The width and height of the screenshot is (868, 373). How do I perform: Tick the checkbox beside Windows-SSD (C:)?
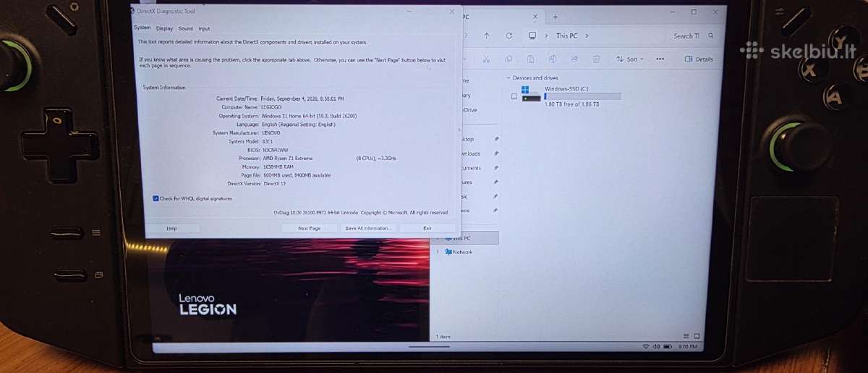click(514, 96)
